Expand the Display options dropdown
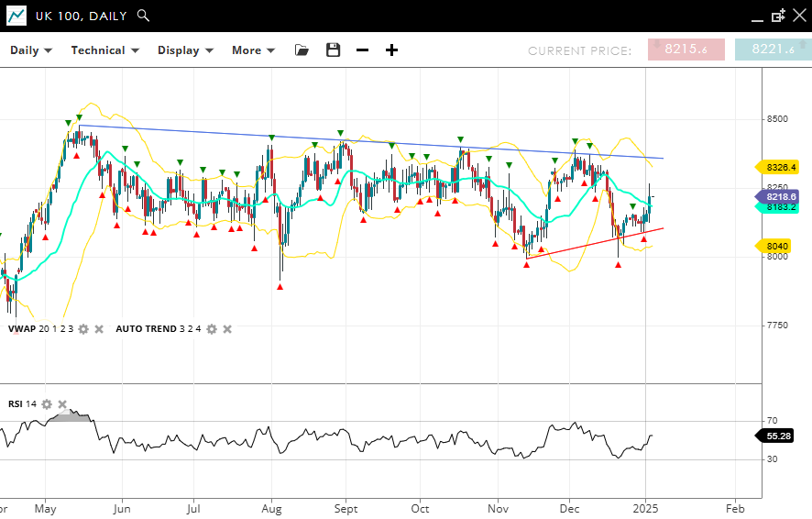The height and width of the screenshot is (519, 812). coord(185,50)
